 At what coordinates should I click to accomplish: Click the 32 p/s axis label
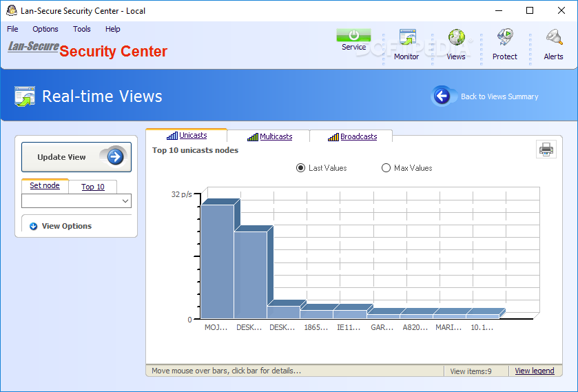click(182, 194)
